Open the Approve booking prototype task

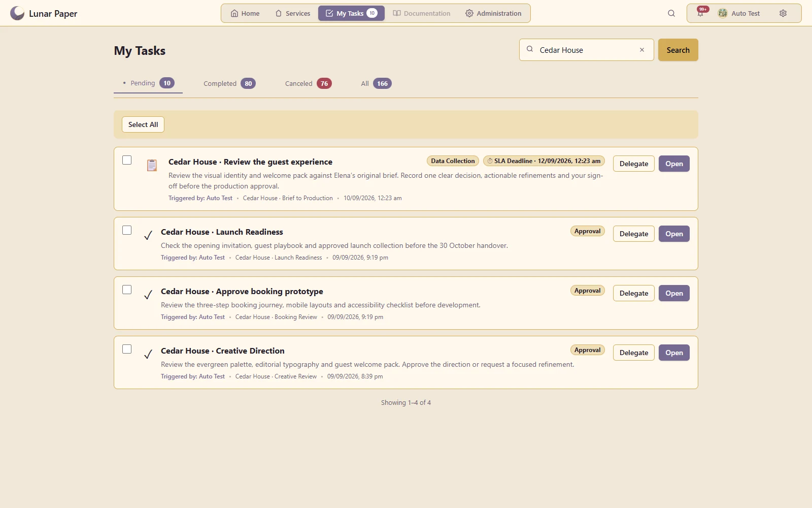tap(674, 293)
